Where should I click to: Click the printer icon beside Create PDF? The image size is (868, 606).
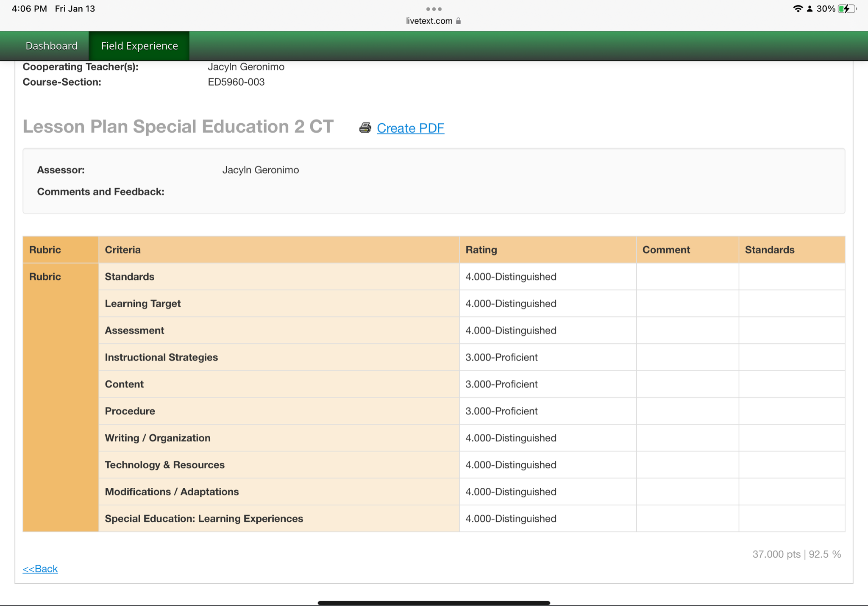pos(365,128)
